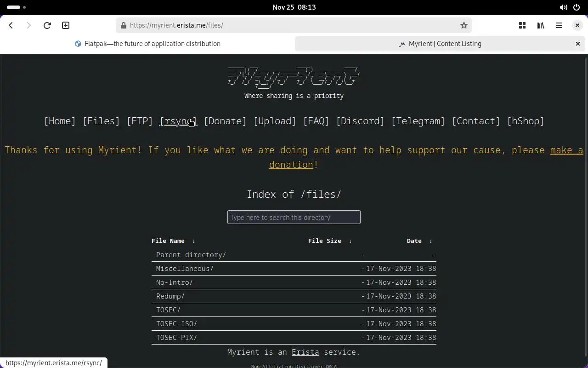This screenshot has width=588, height=368.
Task: Open the Parent directory/ entry
Action: coord(191,255)
